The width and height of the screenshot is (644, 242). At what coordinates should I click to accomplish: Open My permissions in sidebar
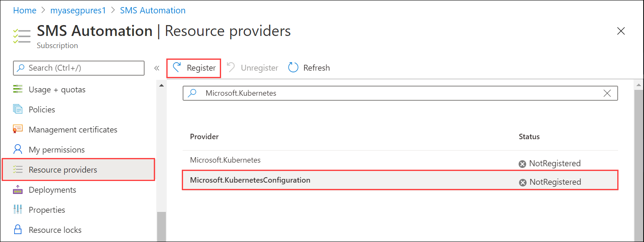(x=56, y=150)
